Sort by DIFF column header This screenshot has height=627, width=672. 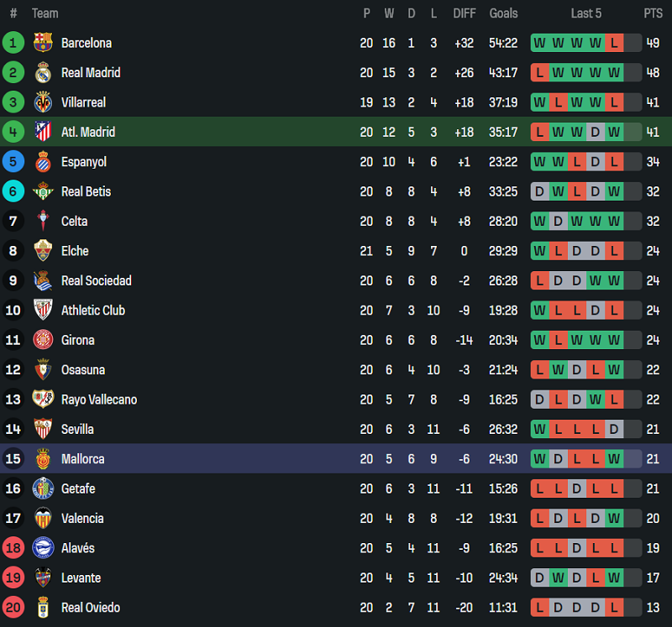click(x=464, y=13)
